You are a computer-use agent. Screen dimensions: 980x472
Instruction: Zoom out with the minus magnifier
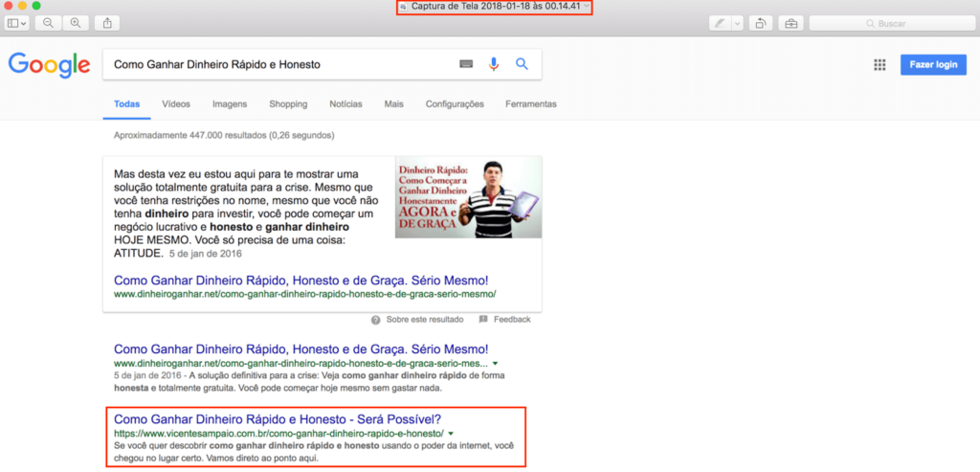tap(48, 23)
